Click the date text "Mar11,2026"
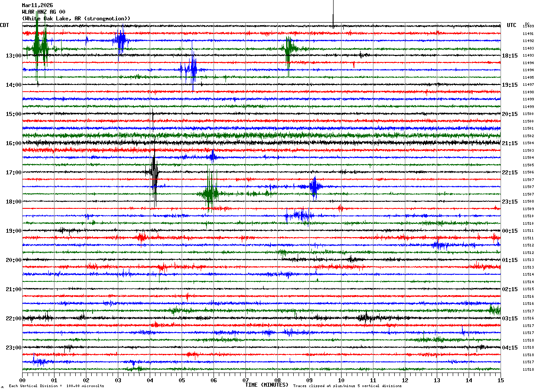The width and height of the screenshot is (536, 392). (x=37, y=5)
